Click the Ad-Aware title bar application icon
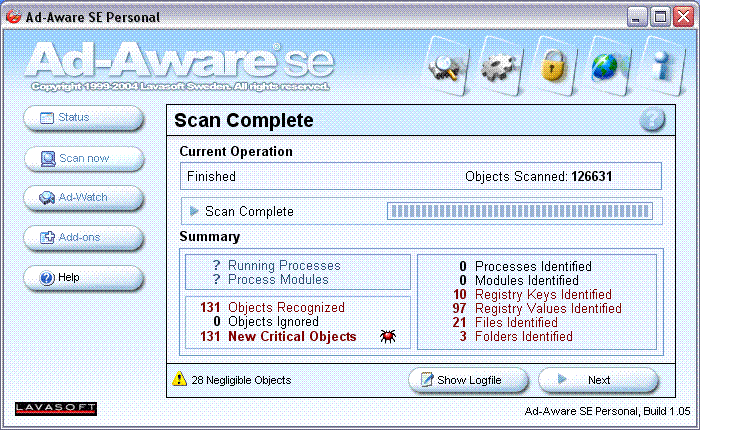Viewport: 737px width, 430px height. 14,16
